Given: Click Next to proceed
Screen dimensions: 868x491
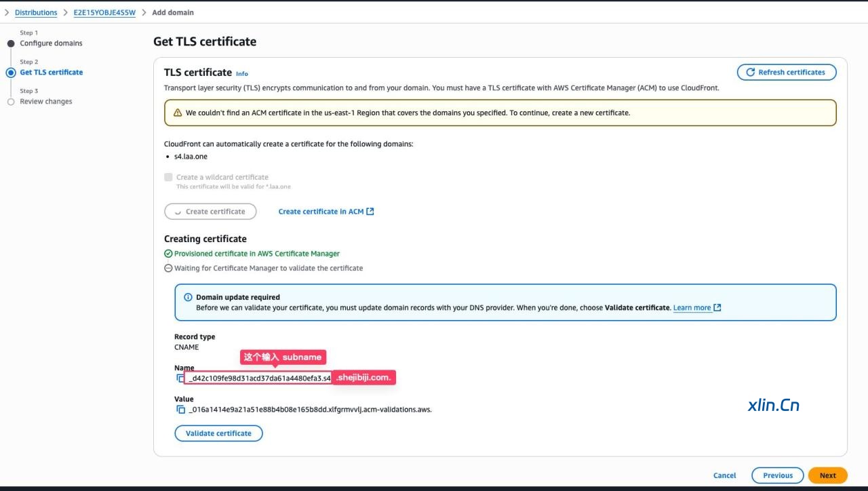Looking at the screenshot, I should coord(827,475).
